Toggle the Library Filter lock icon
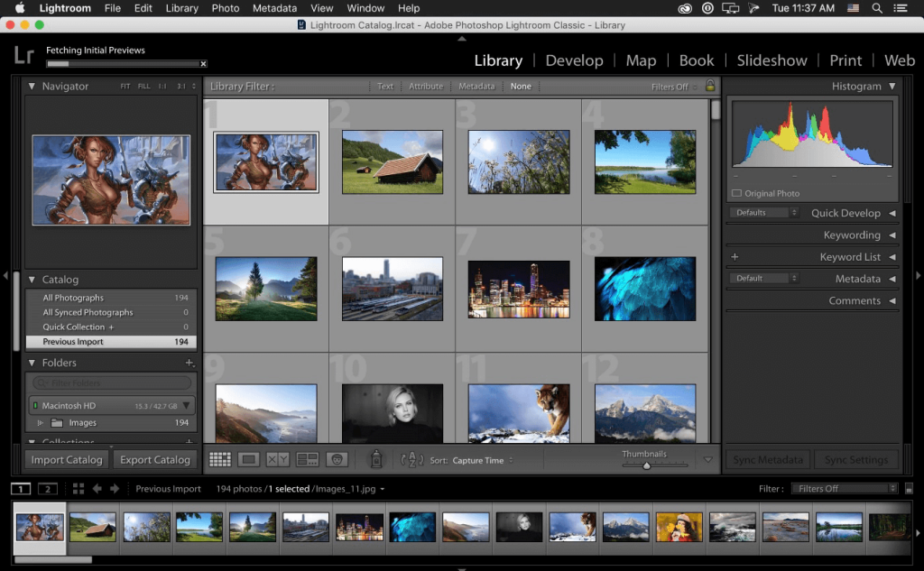The image size is (924, 571). (710, 87)
